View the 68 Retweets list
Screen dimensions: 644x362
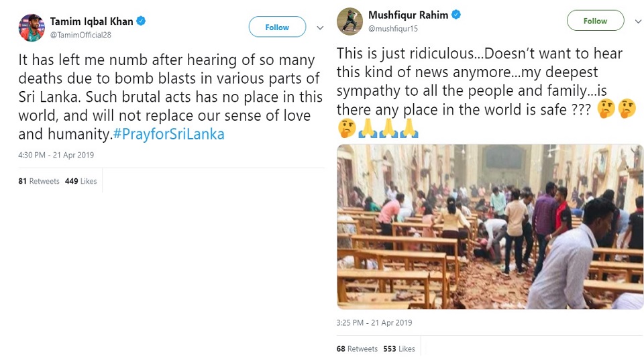pyautogui.click(x=357, y=349)
